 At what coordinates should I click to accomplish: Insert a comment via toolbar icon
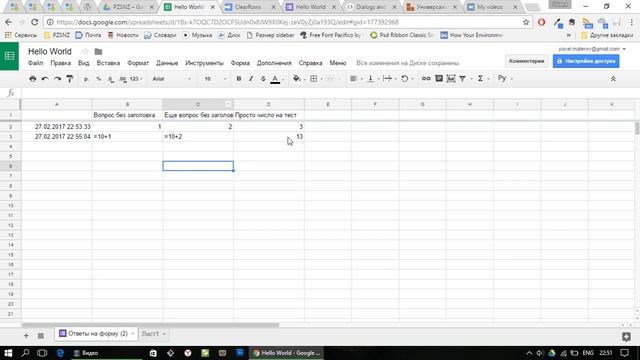(x=439, y=78)
